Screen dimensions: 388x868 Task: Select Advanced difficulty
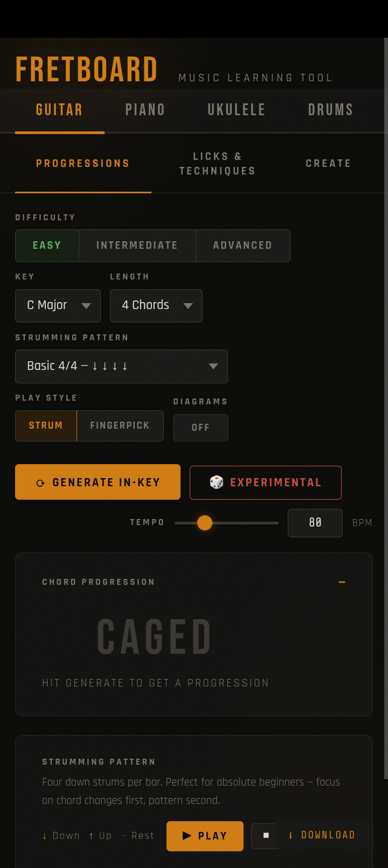click(242, 246)
